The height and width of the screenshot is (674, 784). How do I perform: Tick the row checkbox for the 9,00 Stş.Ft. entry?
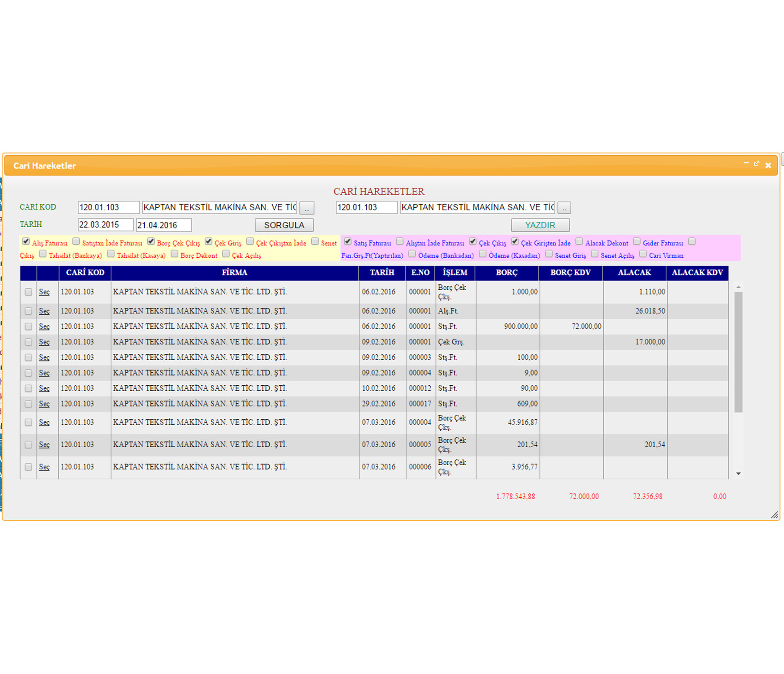click(x=28, y=373)
